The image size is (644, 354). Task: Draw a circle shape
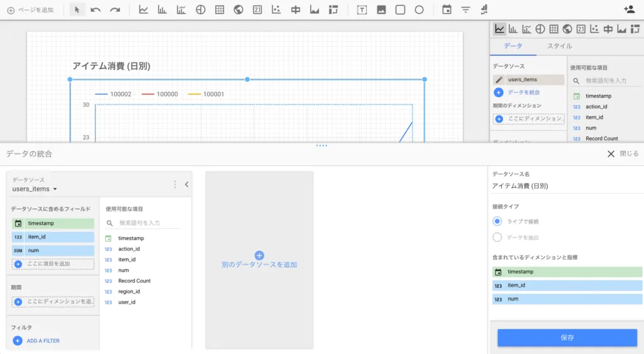tap(419, 10)
